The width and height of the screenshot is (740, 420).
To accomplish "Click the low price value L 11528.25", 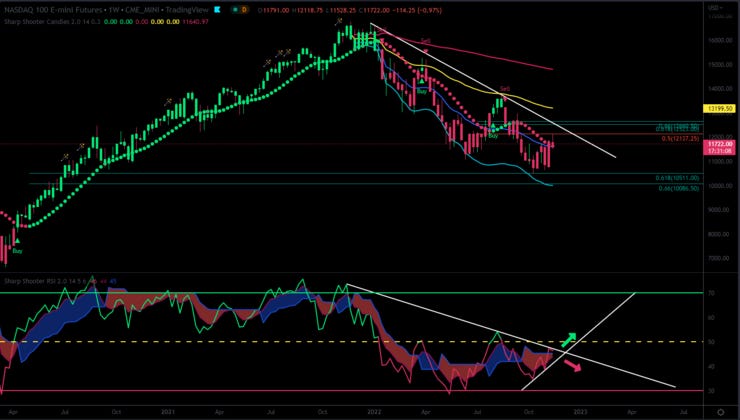I will [x=341, y=10].
